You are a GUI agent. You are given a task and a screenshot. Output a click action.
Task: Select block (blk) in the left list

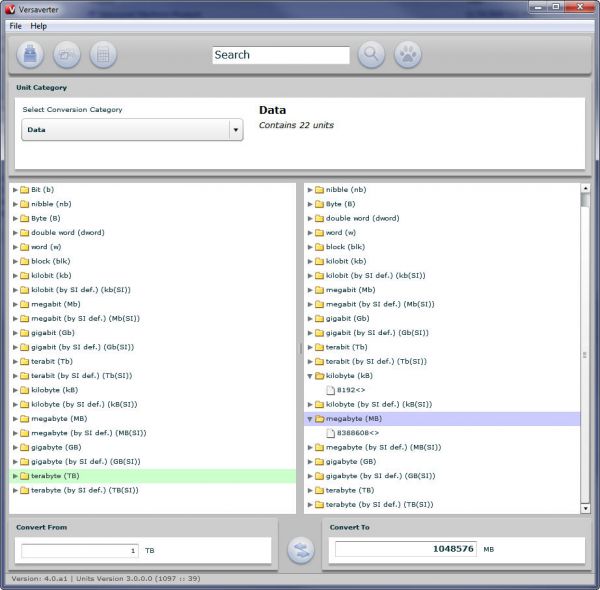pos(51,261)
